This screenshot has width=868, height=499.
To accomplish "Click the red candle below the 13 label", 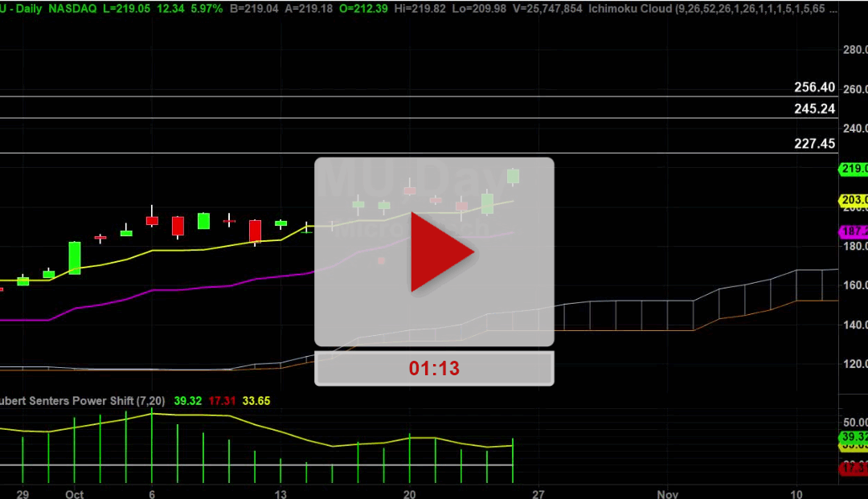I will pos(255,231).
